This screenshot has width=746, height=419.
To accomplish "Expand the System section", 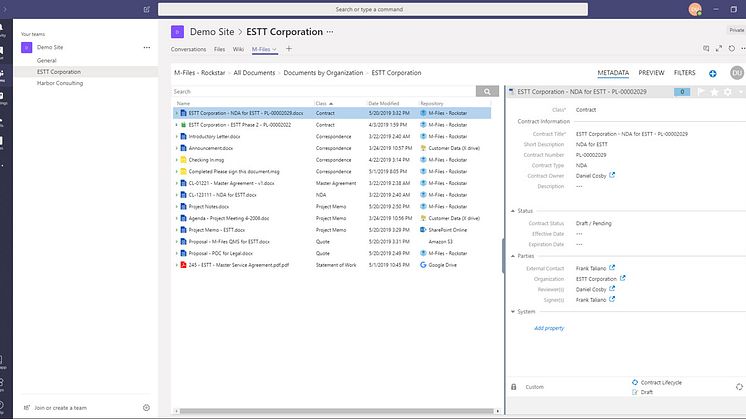I will (512, 312).
